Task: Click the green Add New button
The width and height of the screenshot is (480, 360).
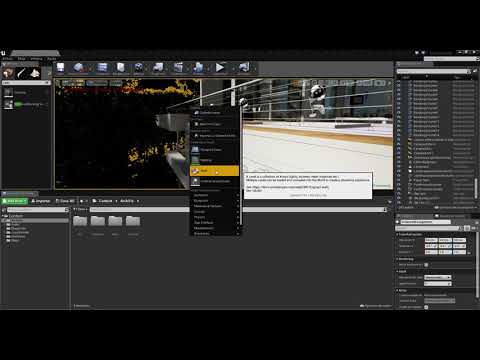Action: pos(15,201)
